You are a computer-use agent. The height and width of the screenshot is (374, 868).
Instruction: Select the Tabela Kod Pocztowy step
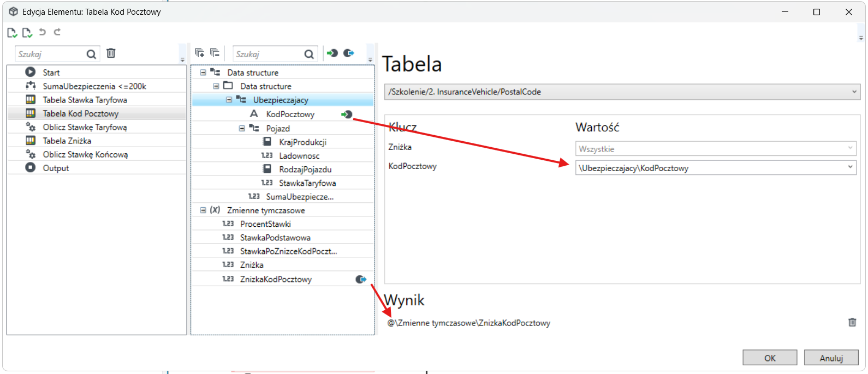[x=97, y=113]
